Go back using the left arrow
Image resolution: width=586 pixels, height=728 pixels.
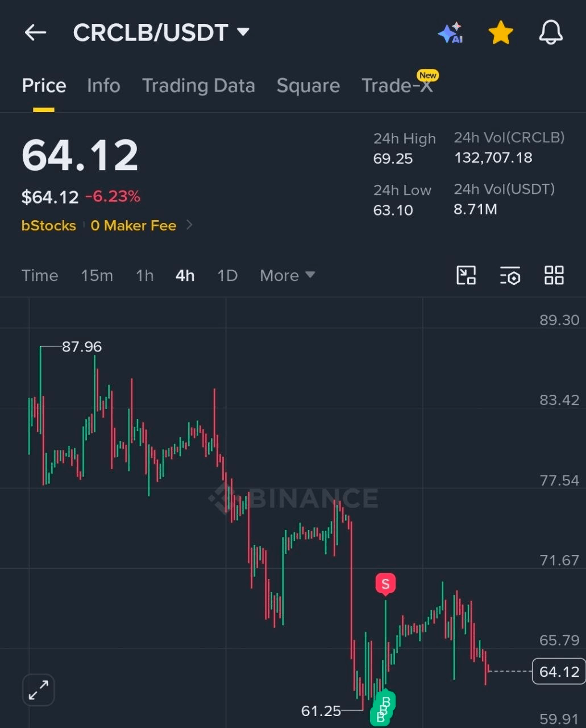click(35, 32)
